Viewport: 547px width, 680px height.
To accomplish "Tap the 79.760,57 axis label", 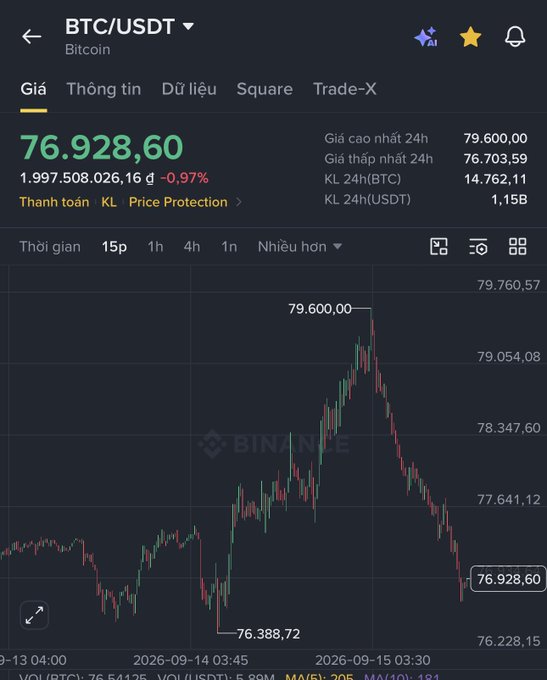I will [x=509, y=285].
